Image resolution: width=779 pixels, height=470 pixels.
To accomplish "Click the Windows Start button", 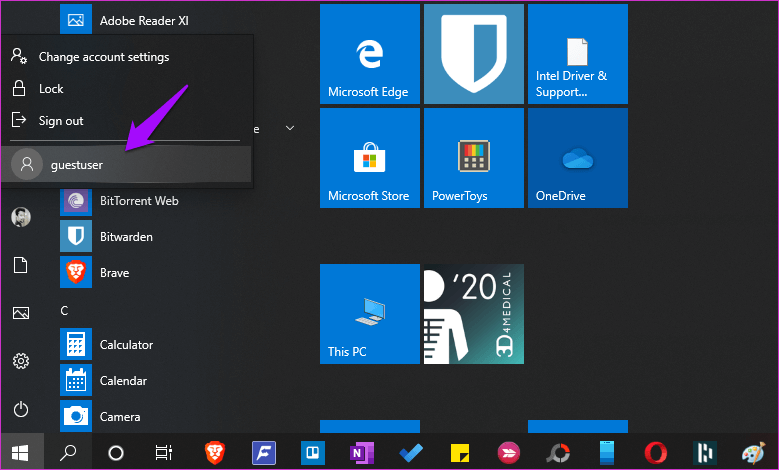I will pyautogui.click(x=20, y=452).
